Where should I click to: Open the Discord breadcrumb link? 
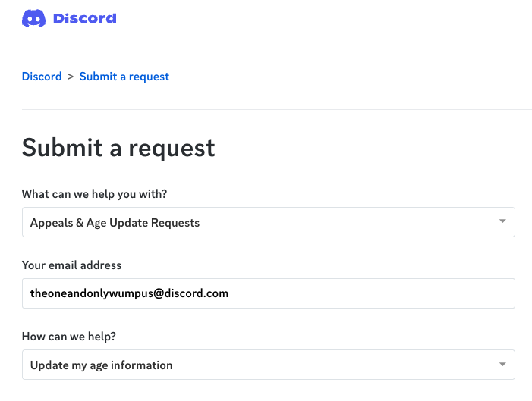click(x=42, y=77)
